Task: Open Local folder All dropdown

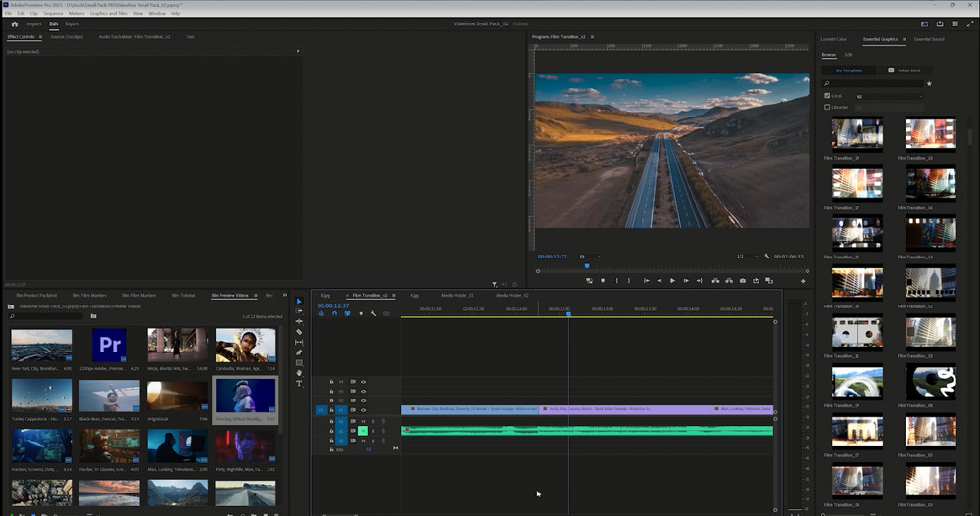Action: point(890,96)
